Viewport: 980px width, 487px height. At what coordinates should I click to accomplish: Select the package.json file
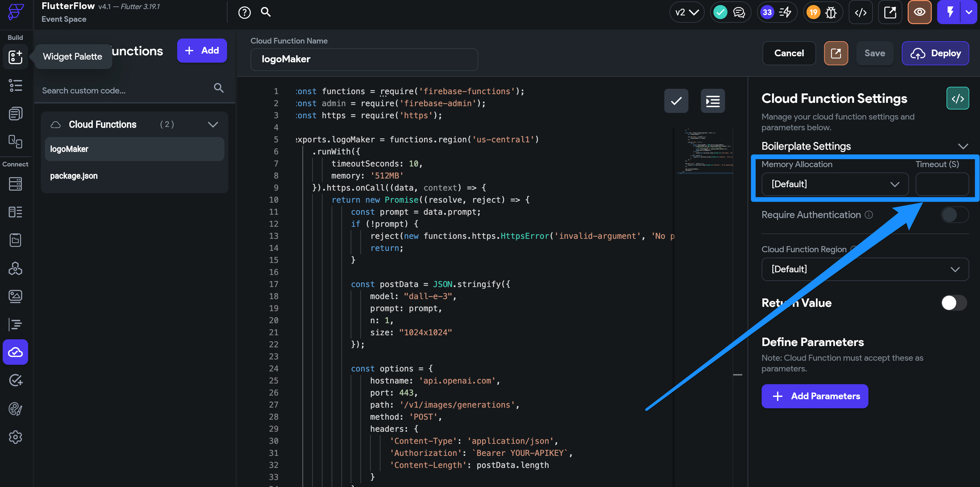[x=134, y=176]
